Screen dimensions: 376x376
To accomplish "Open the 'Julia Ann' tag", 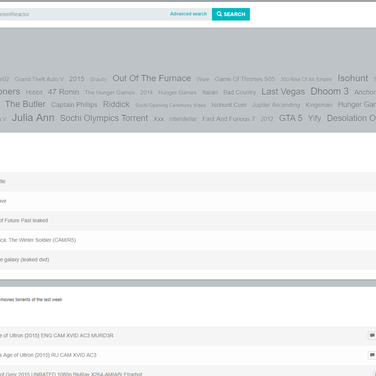I will pyautogui.click(x=33, y=118).
